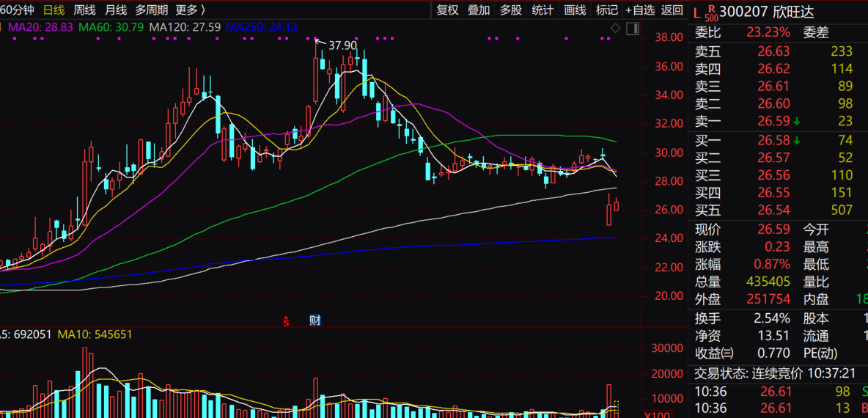Switch to 月线 monthly chart
The height and width of the screenshot is (418, 868).
tap(115, 10)
